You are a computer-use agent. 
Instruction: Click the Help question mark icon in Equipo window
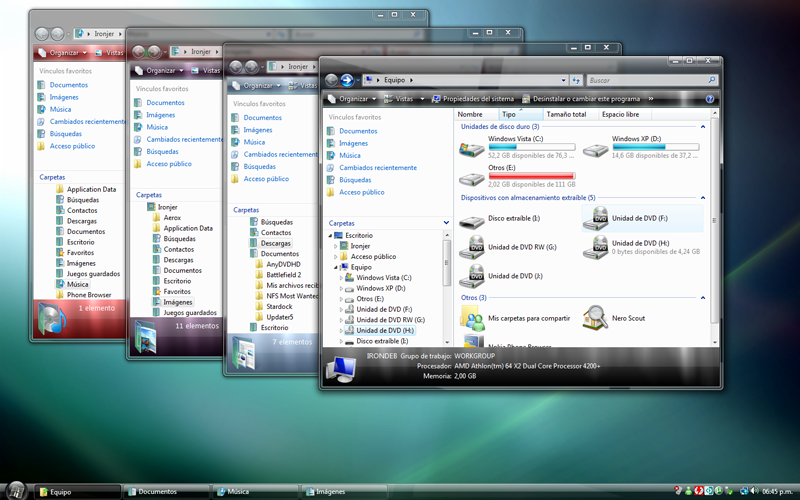710,99
